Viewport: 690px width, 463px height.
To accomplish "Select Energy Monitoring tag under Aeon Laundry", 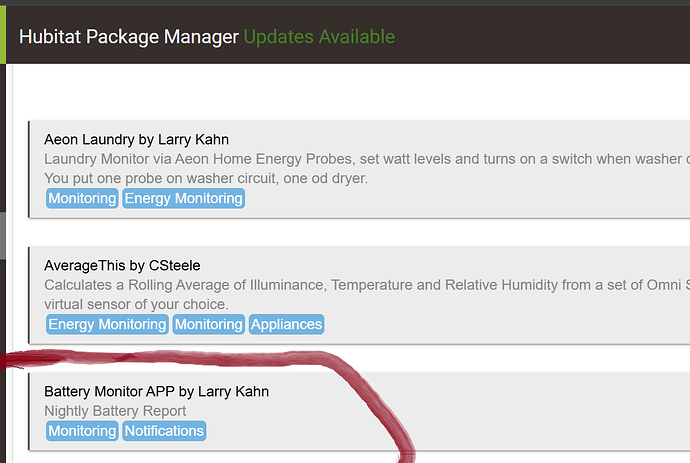I will coord(184,198).
